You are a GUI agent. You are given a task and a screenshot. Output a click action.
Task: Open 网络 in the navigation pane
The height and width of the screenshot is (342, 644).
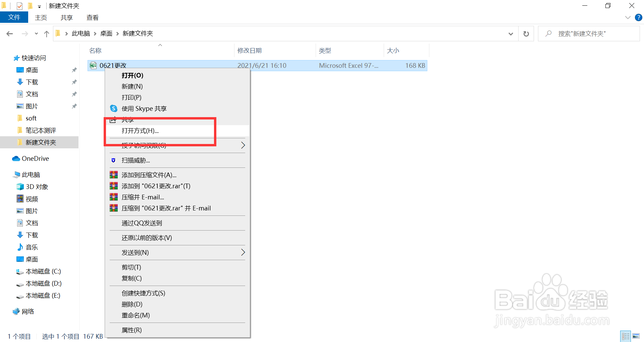click(28, 312)
